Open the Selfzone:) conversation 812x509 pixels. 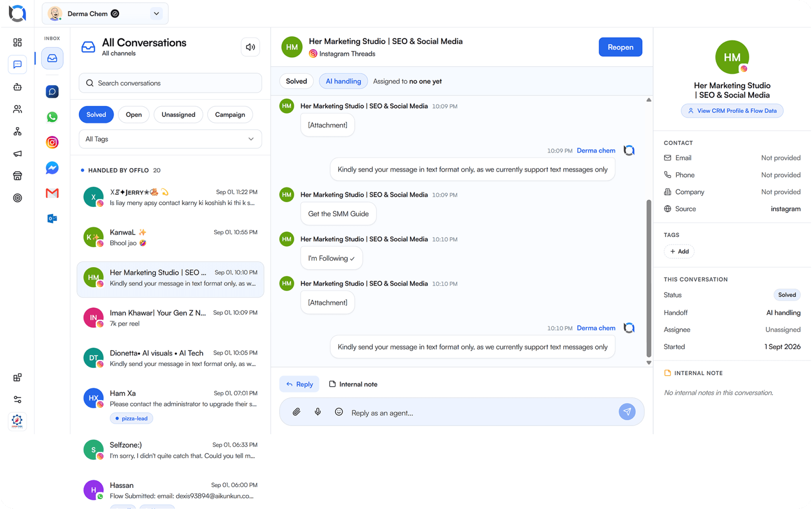pos(170,450)
